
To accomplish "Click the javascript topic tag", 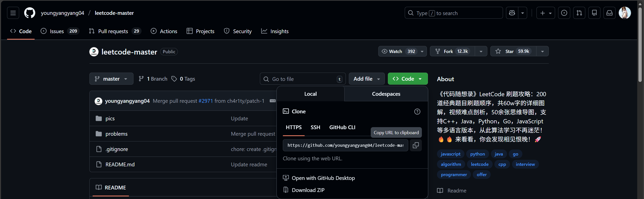I will 451,154.
